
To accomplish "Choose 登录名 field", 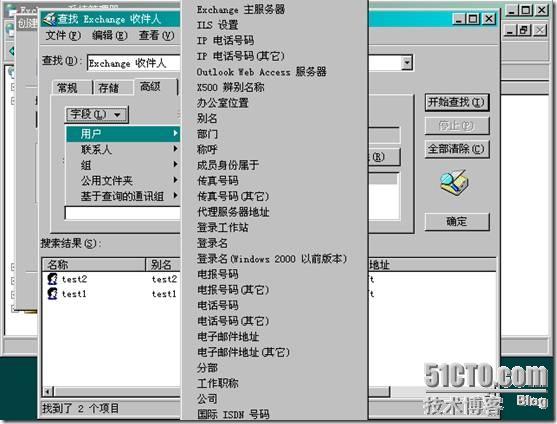I will click(275, 243).
